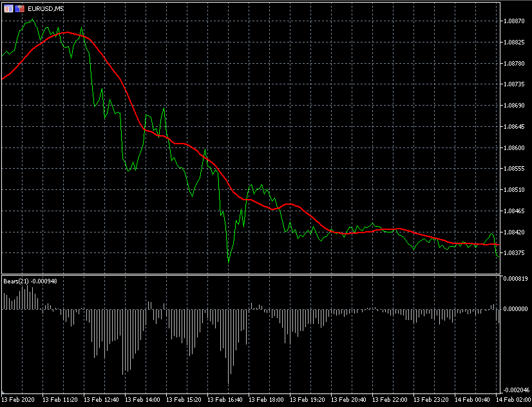Viewport: 532px width, 407px height.
Task: Click the 1.08555 price label
Action: click(x=514, y=169)
